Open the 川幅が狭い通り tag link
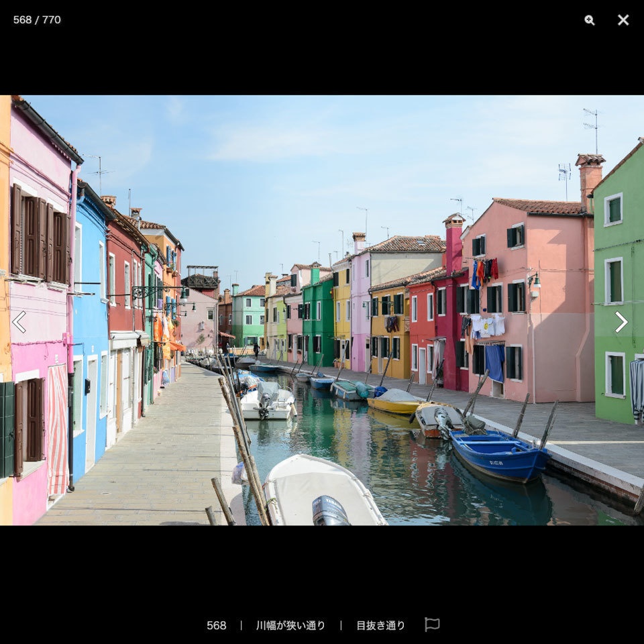This screenshot has height=644, width=644. pos(290,625)
